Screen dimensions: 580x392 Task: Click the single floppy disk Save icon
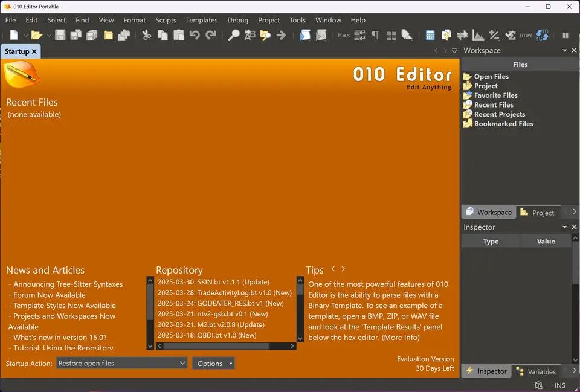[60, 35]
